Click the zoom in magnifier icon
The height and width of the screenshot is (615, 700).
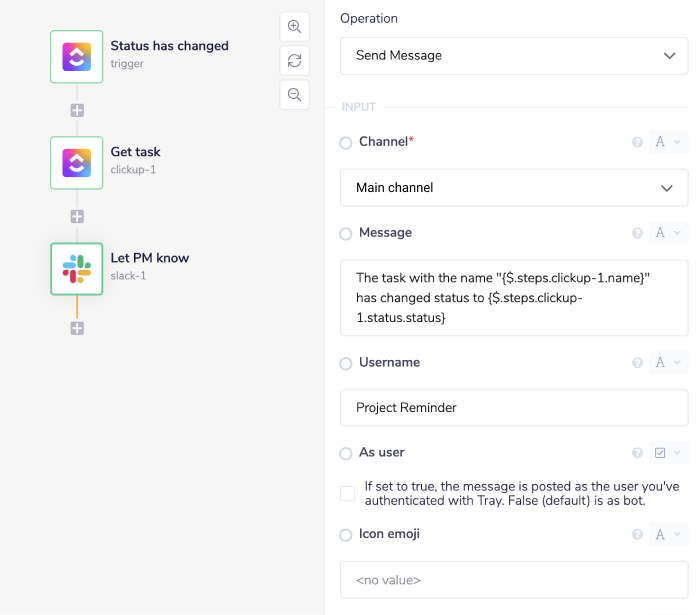click(294, 27)
